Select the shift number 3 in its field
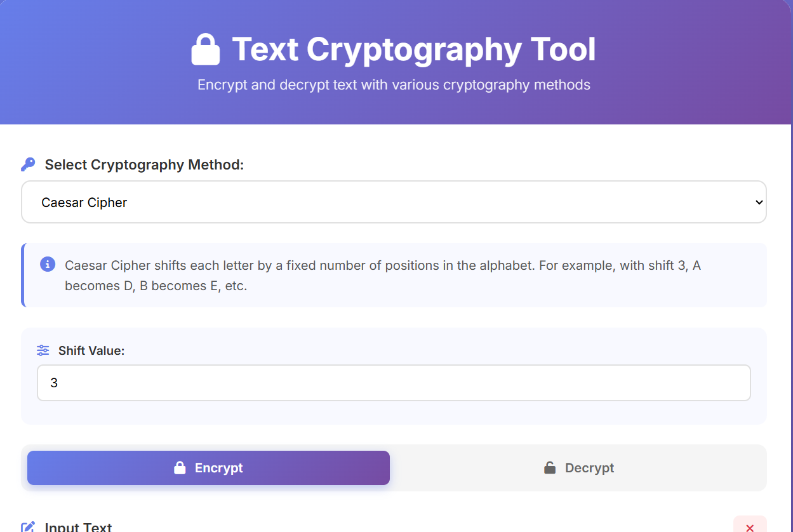The height and width of the screenshot is (532, 793). pos(55,382)
